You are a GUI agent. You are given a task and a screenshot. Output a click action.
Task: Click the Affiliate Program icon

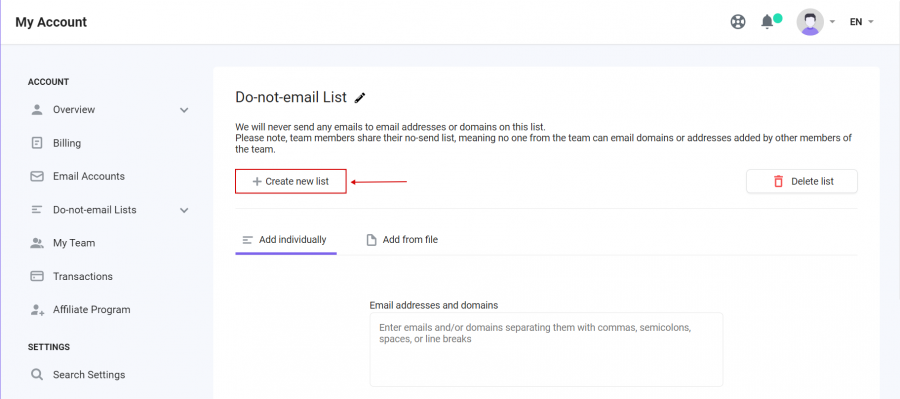point(37,309)
